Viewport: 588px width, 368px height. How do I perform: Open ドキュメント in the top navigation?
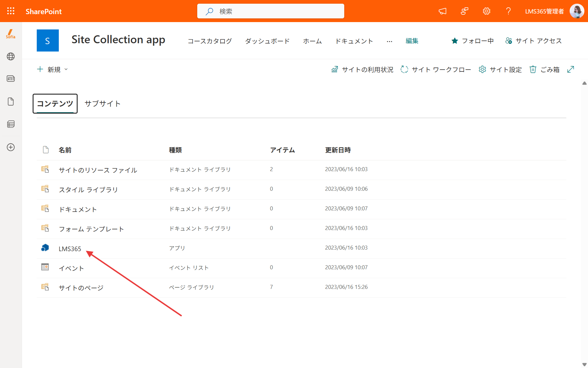[x=354, y=41]
